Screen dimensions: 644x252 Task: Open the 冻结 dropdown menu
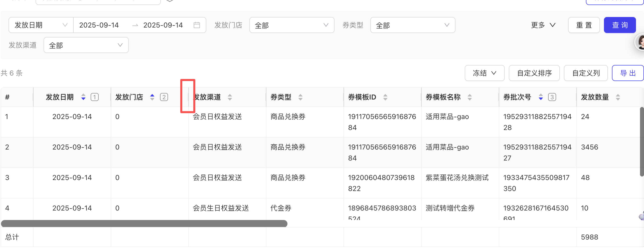click(484, 73)
